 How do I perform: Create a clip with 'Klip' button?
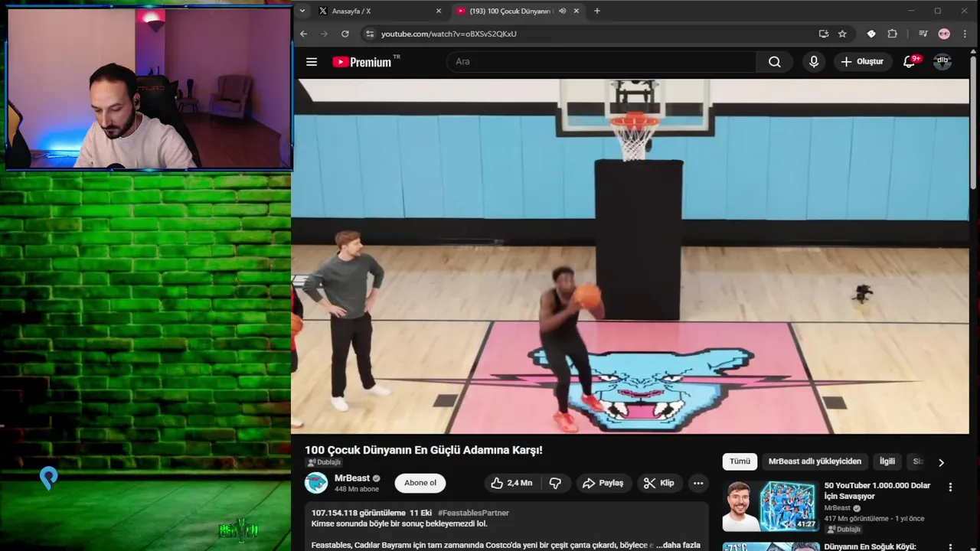[x=659, y=483]
